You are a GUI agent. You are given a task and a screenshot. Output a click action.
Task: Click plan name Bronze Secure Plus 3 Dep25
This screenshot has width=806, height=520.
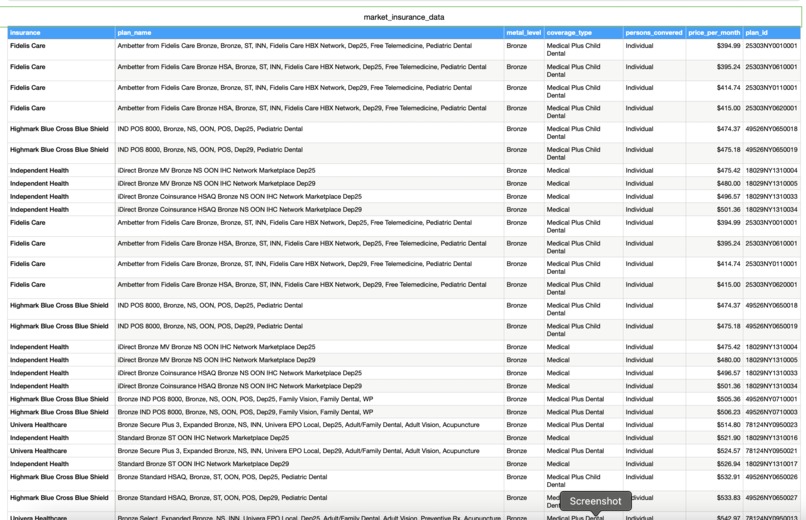coord(298,425)
